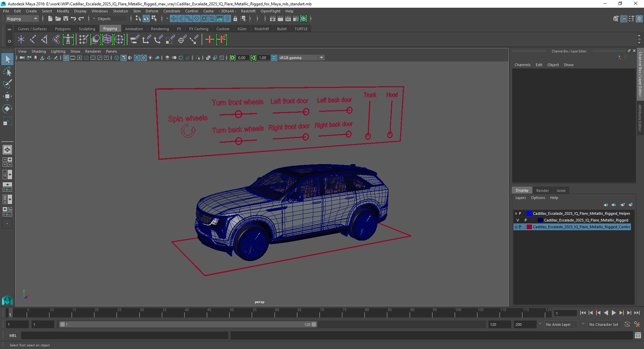Undo last action arrow icon
This screenshot has width=644, height=349.
click(x=73, y=19)
